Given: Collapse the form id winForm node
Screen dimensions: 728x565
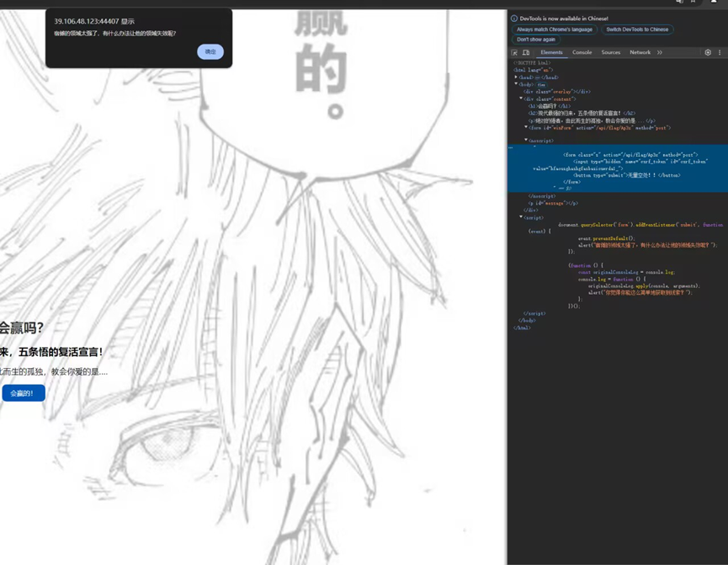Looking at the screenshot, I should click(526, 127).
